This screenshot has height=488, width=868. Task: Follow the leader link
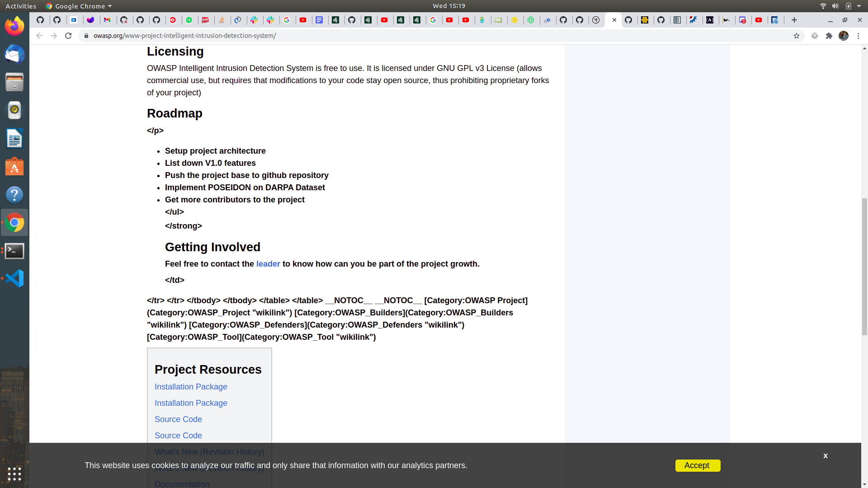pyautogui.click(x=268, y=264)
